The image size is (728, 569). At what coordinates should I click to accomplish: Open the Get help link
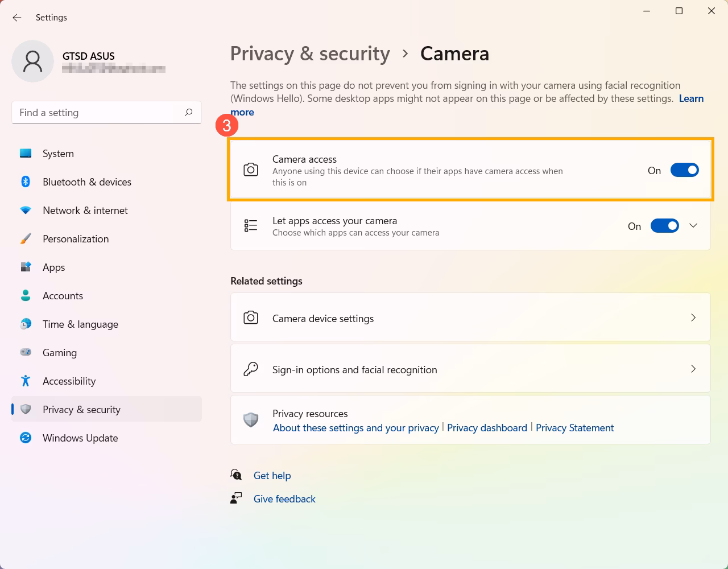click(x=272, y=476)
